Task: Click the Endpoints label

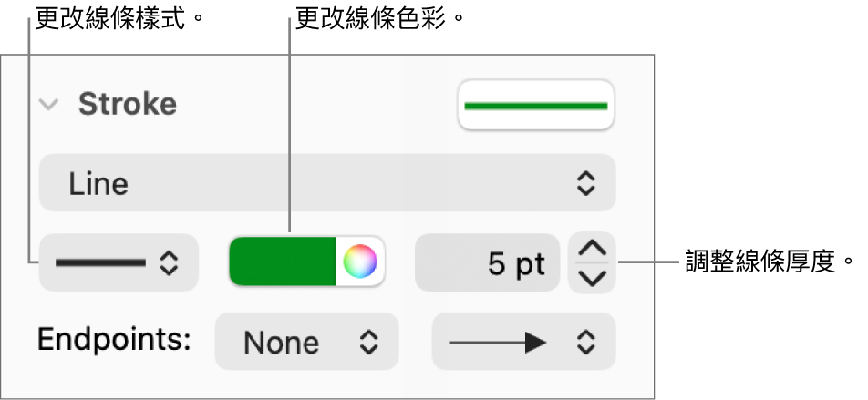Action: (114, 340)
